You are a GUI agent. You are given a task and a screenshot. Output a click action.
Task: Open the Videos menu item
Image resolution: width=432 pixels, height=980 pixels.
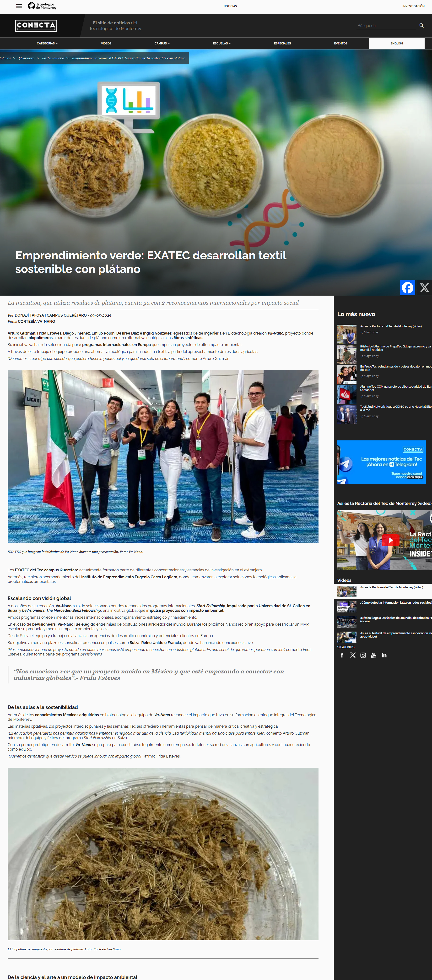click(x=106, y=43)
